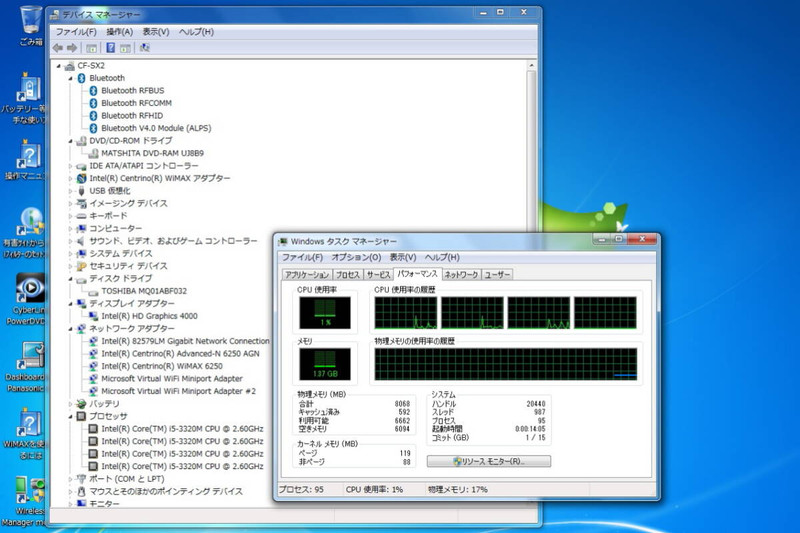Screen dimensions: 800x533
Task: Collapse the ディスク ドライブ category
Action: [x=70, y=278]
